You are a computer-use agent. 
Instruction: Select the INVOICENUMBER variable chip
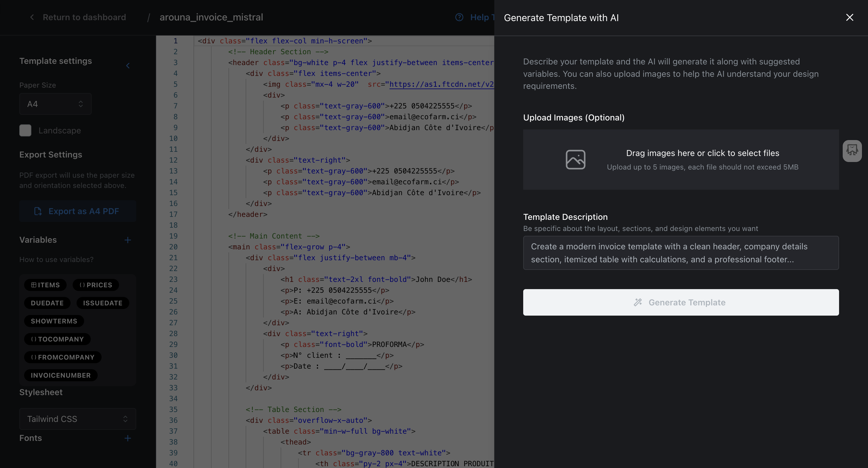coord(61,376)
